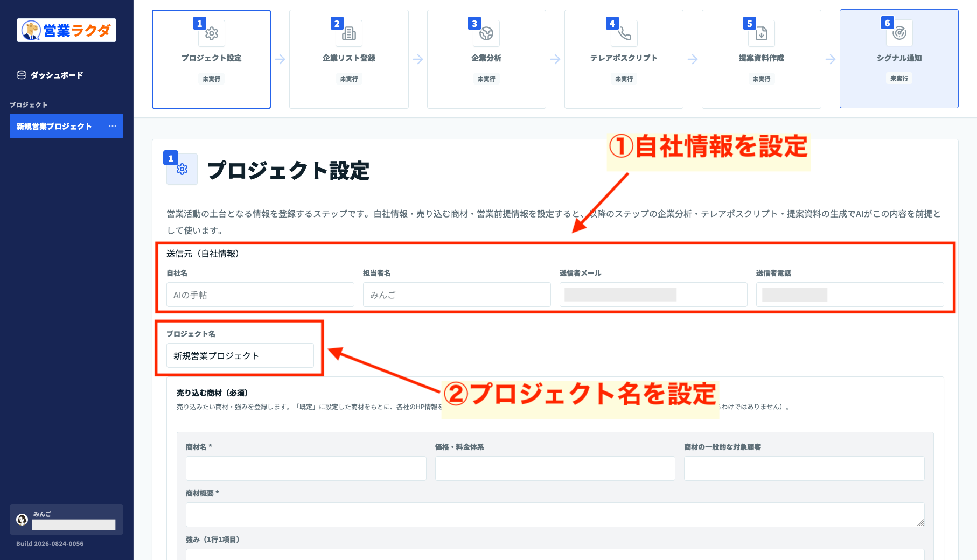This screenshot has width=977, height=560.
Task: Go to プロジェクト設定 step
Action: coord(211,59)
